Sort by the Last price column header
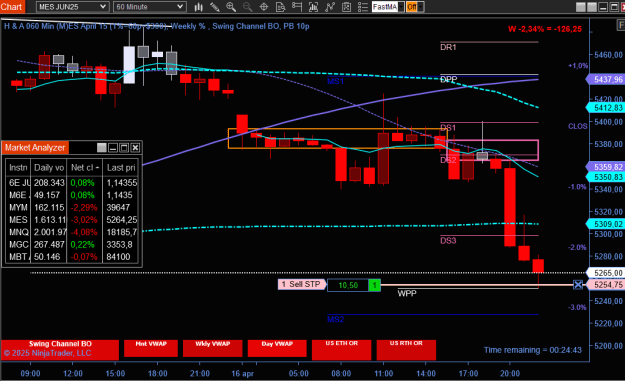 [x=120, y=167]
